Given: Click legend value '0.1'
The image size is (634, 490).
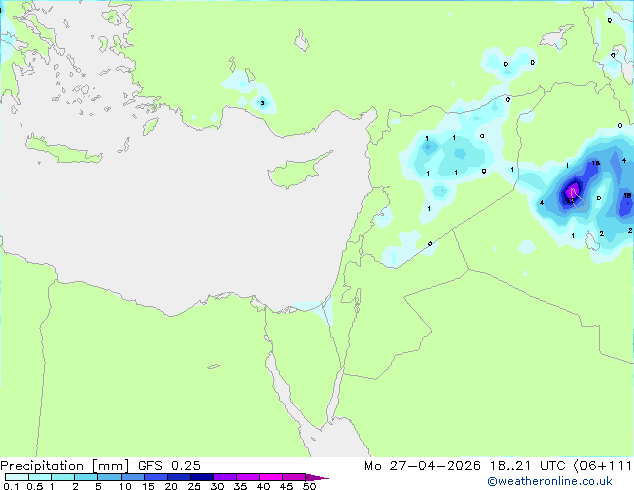Looking at the screenshot, I should [11, 486].
